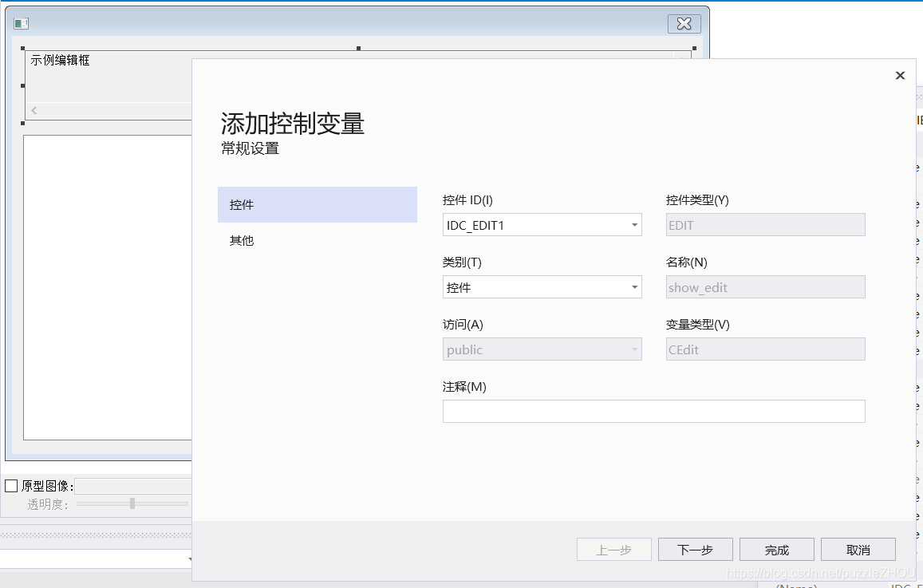
Task: Click the left scroll arrow inside 示例编辑框
Action: [34, 109]
